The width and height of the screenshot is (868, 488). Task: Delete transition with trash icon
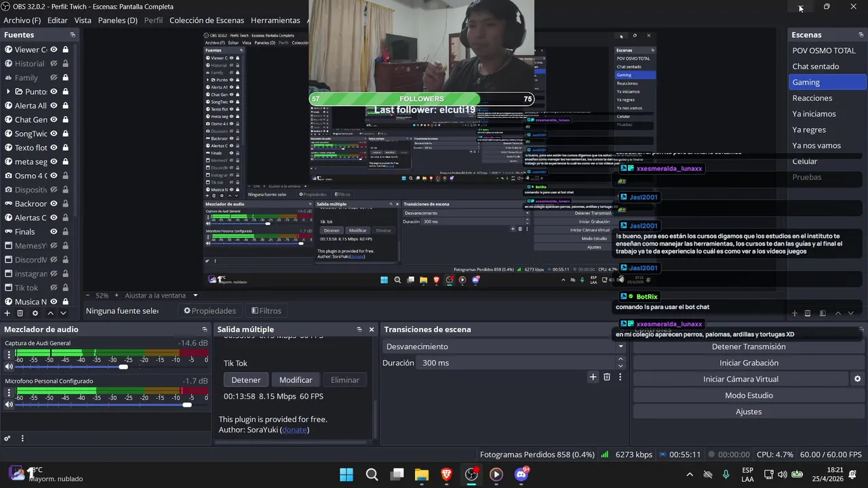(x=607, y=377)
